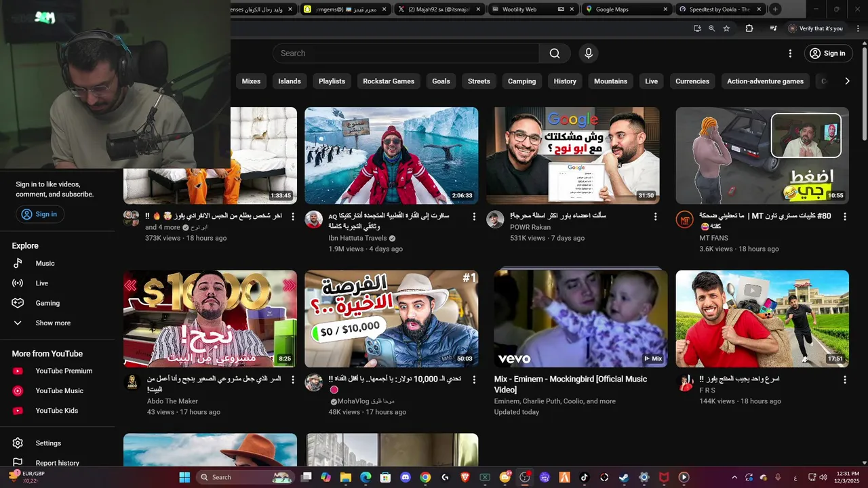Open MohaVlog channel avatar
The image size is (868, 488).
point(313,382)
